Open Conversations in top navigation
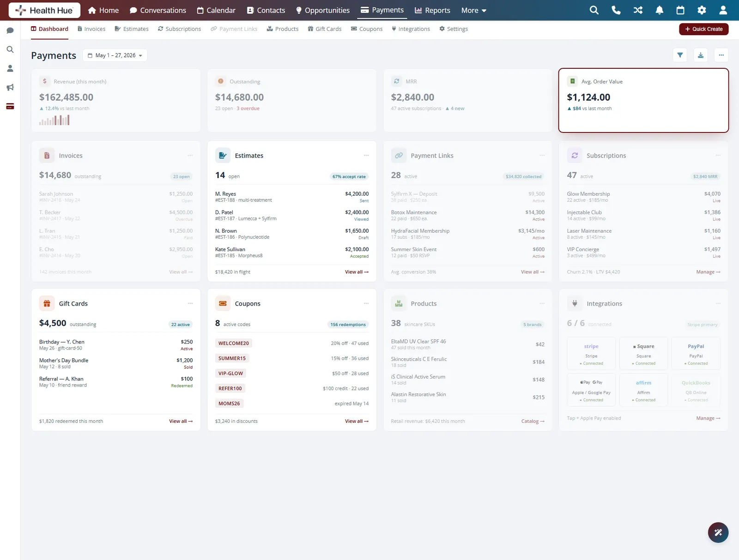 pyautogui.click(x=158, y=10)
